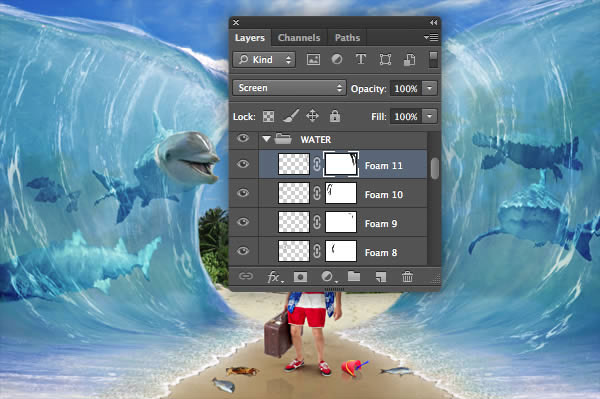Select the Foam 9 layer mask thumbnail

[x=341, y=222]
